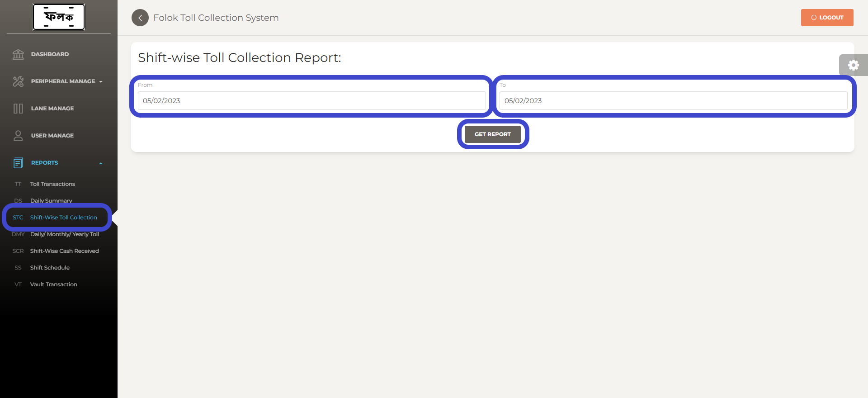Click the TT abbreviation icon
The width and height of the screenshot is (868, 398).
coord(18,184)
